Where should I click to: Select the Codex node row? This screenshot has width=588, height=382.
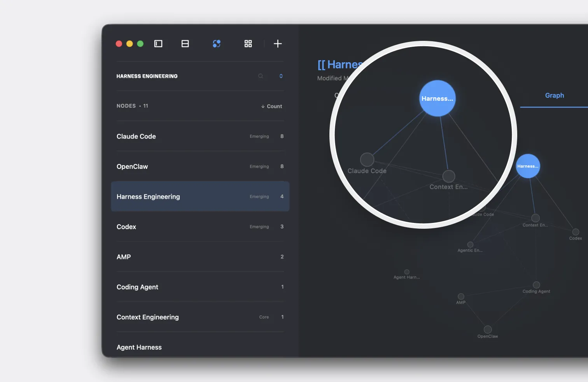coord(200,227)
